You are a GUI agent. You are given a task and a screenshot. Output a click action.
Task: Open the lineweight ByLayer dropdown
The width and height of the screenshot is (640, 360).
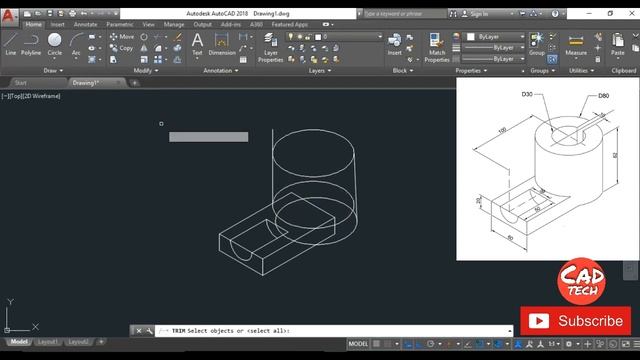point(494,48)
